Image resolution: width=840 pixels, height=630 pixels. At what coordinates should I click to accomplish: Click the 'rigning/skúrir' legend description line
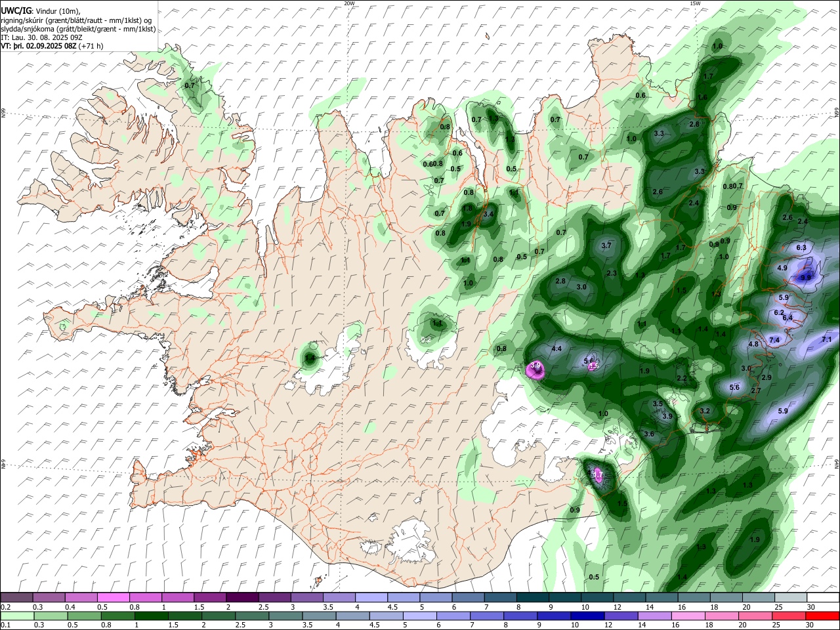(x=76, y=20)
